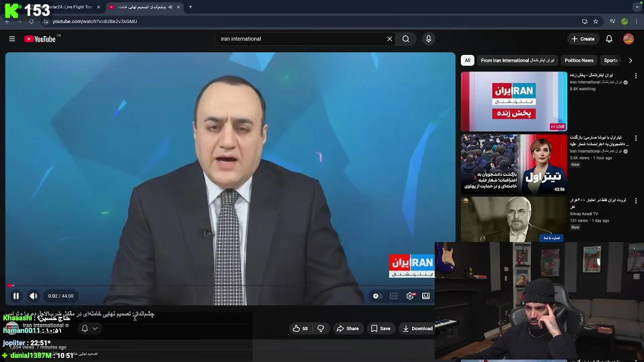Save video to playlist
The height and width of the screenshot is (362, 644).
(380, 328)
